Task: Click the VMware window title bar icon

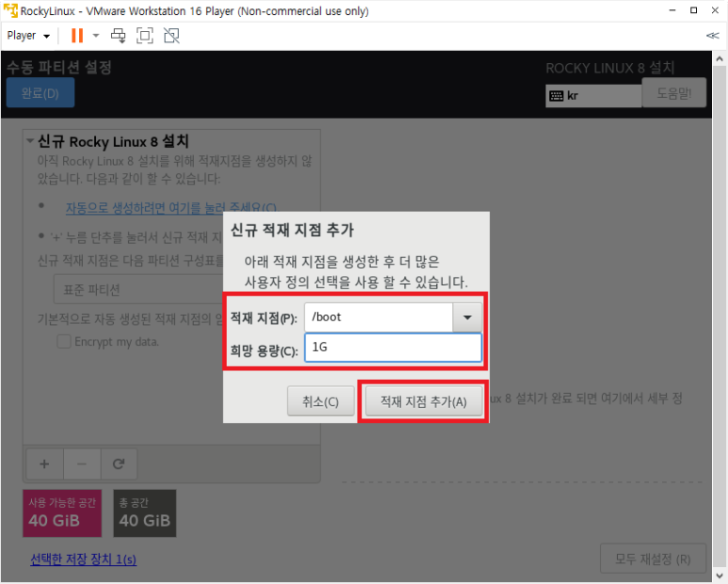Action: pos(10,10)
